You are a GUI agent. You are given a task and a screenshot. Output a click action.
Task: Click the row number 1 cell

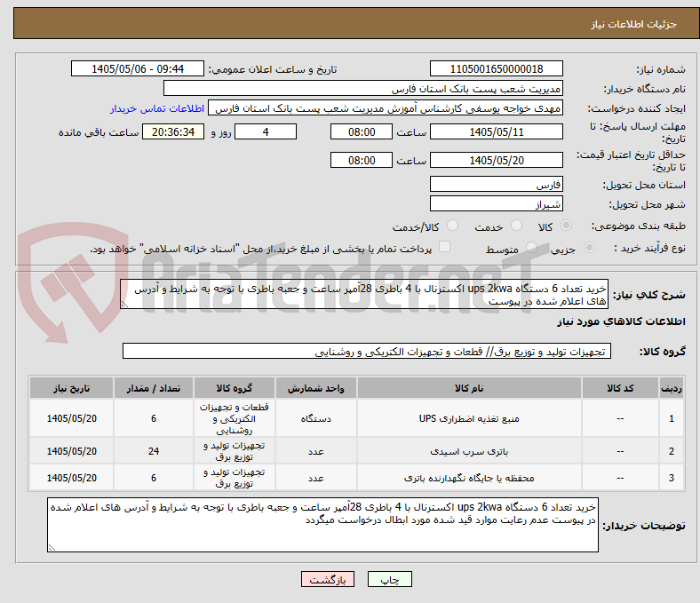671,418
